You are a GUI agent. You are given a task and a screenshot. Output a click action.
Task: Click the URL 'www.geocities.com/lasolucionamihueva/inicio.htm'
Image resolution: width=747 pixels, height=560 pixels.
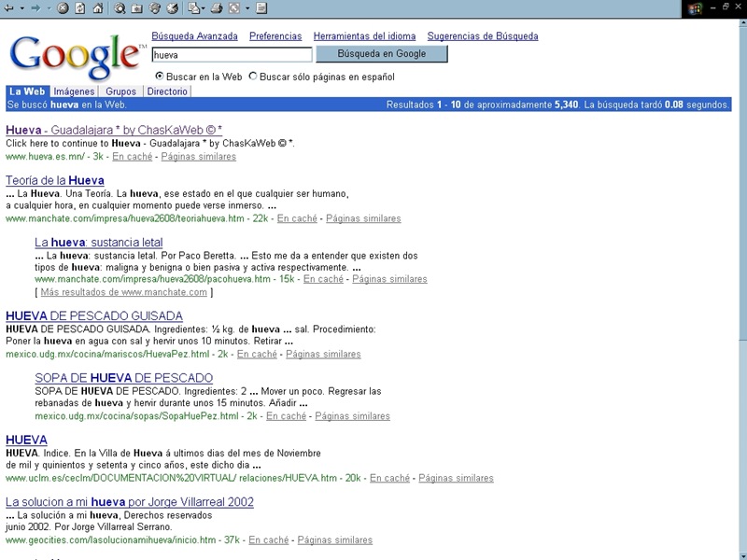pos(111,540)
